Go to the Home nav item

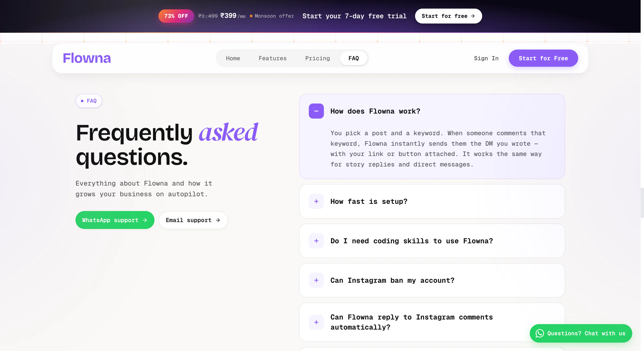tap(233, 58)
